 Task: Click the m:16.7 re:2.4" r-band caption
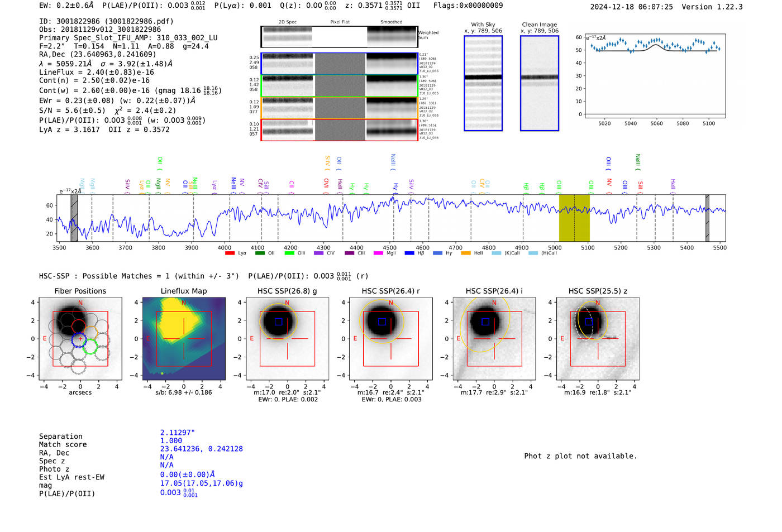coord(390,392)
